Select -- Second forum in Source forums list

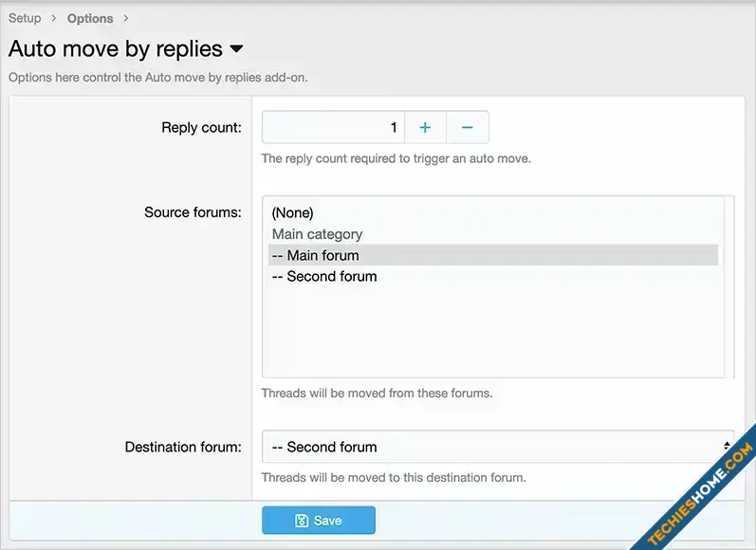coord(492,276)
